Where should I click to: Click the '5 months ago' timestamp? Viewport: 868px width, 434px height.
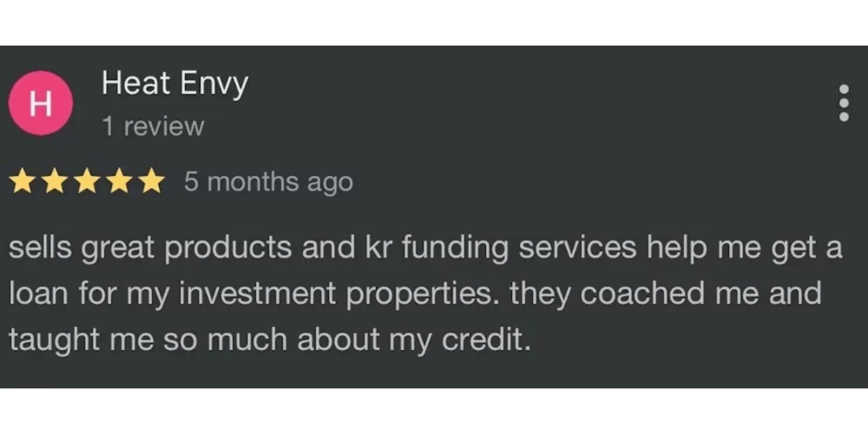tap(268, 182)
